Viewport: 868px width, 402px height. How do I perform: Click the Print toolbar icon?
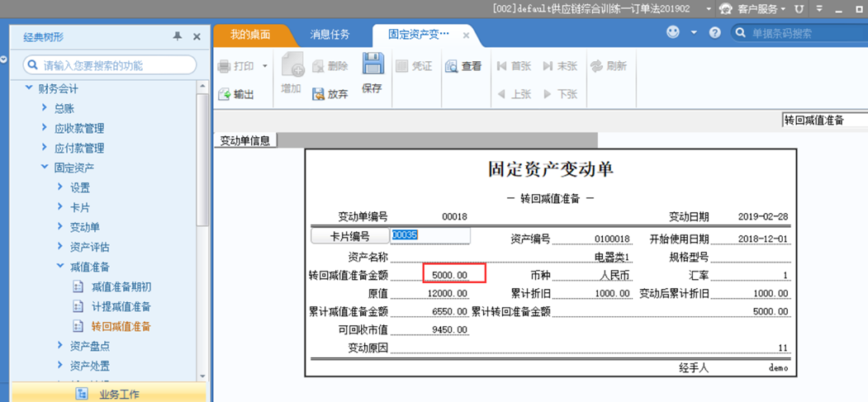coord(224,66)
